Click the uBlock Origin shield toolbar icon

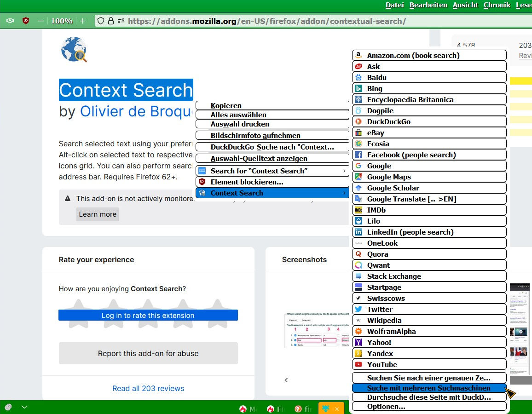25,21
